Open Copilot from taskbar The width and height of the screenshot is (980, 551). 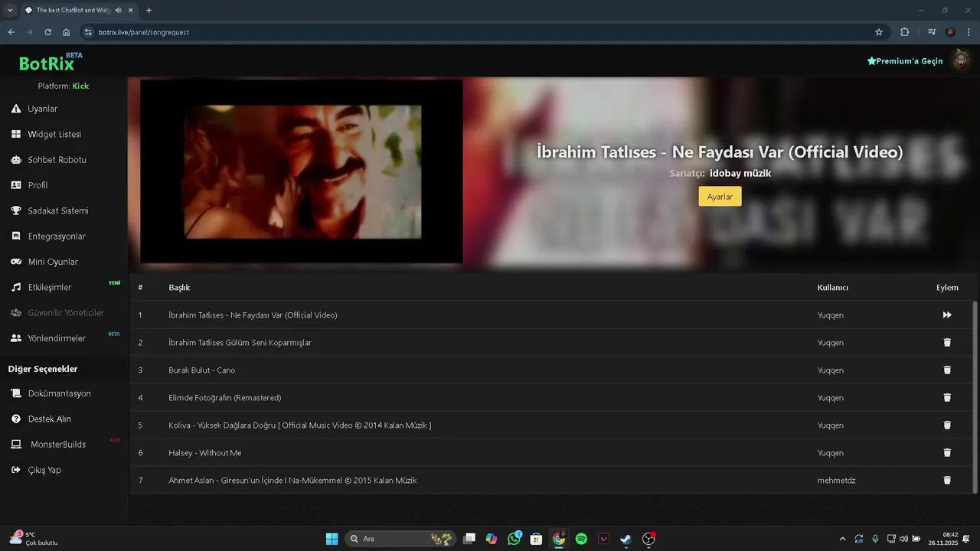(x=492, y=539)
